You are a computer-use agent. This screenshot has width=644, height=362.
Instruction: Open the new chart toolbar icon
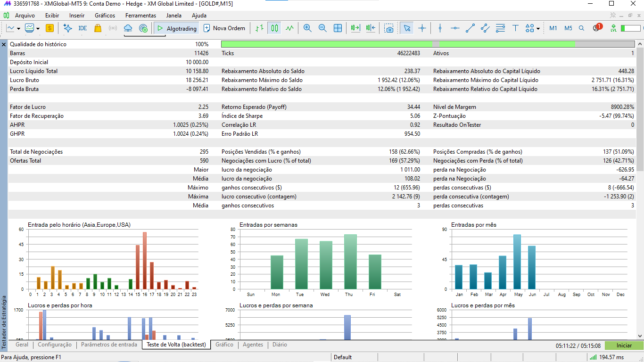tap(10, 28)
